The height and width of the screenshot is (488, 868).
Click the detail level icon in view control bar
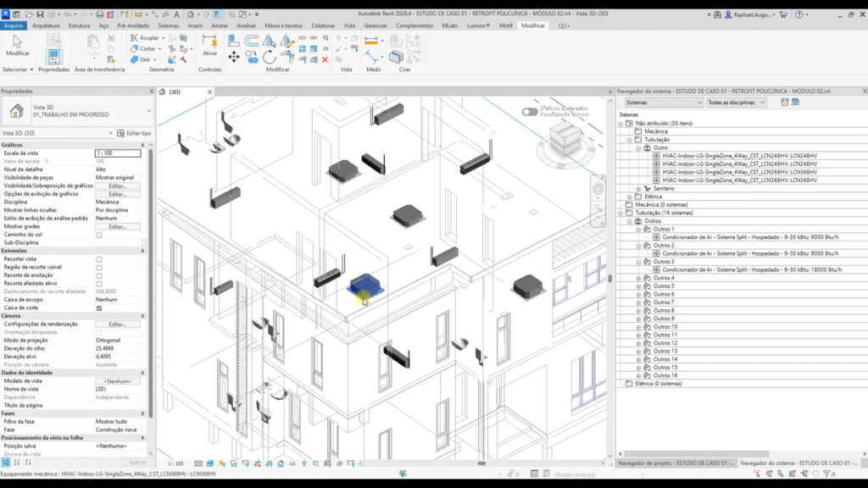[198, 463]
